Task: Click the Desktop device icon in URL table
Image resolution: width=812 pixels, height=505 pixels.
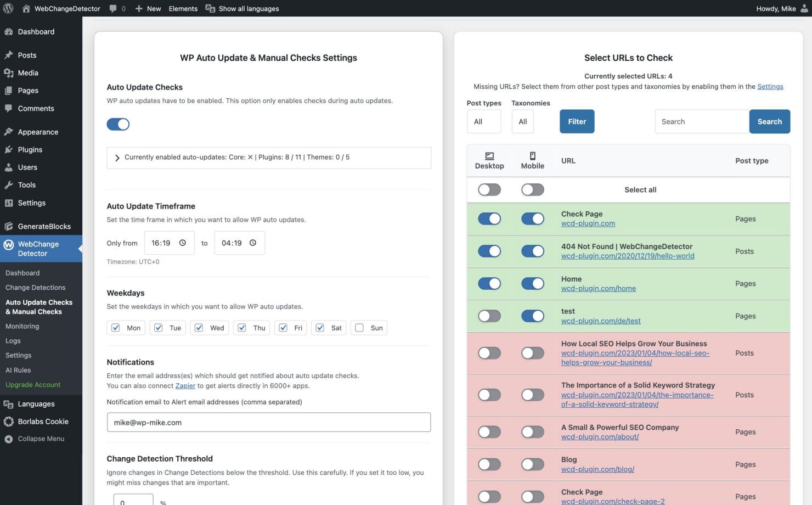Action: click(x=489, y=155)
